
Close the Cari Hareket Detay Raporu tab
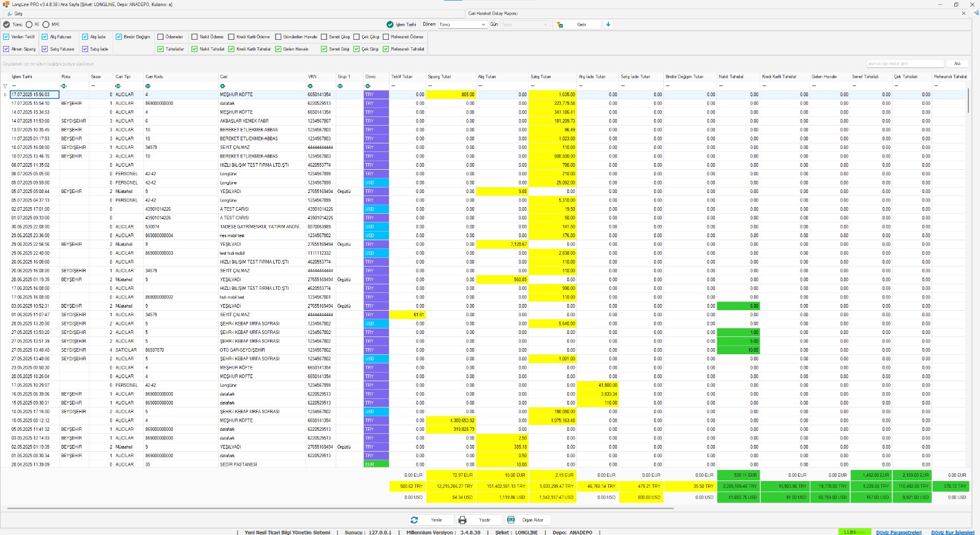(963, 13)
